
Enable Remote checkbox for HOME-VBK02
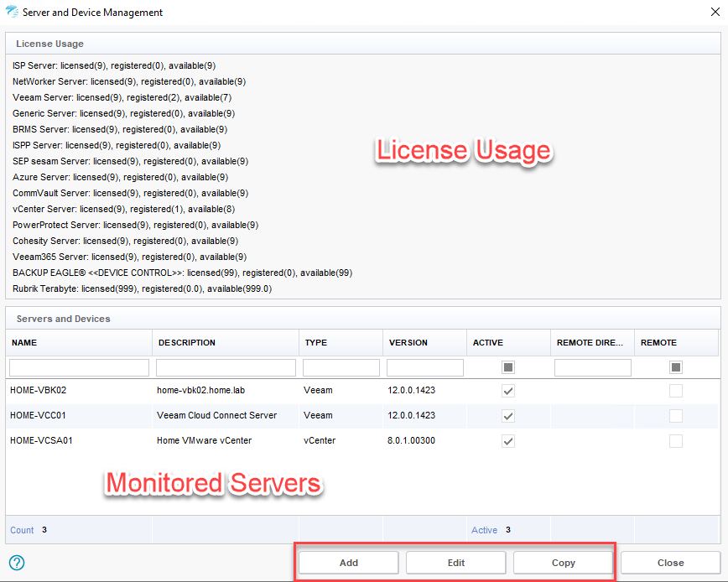676,391
